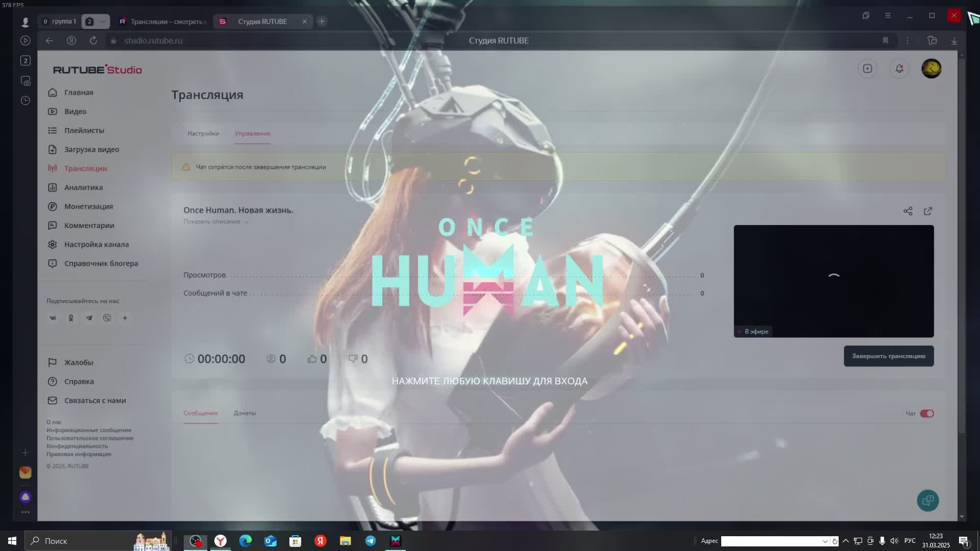Open the support chat floating button
980x551 pixels.
pos(927,500)
